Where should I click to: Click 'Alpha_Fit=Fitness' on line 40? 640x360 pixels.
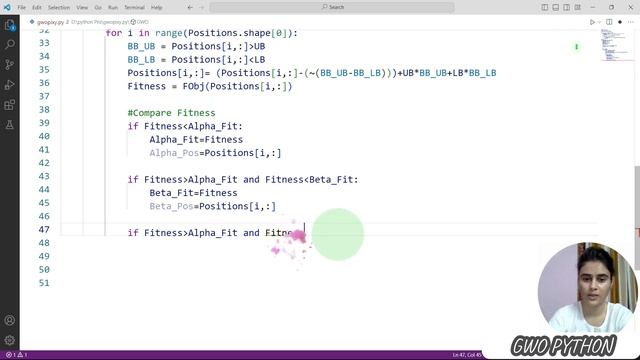click(196, 140)
